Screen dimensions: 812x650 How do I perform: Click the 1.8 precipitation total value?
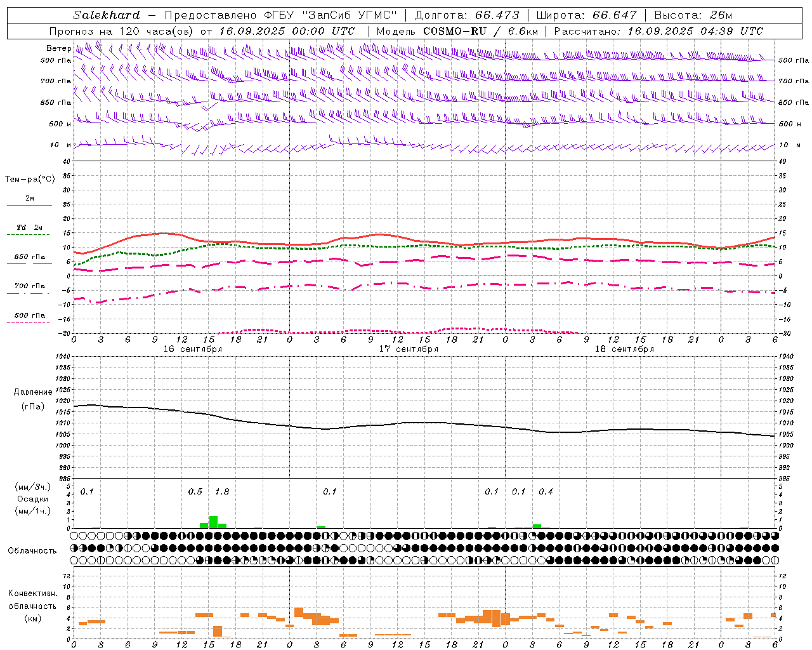pos(222,492)
